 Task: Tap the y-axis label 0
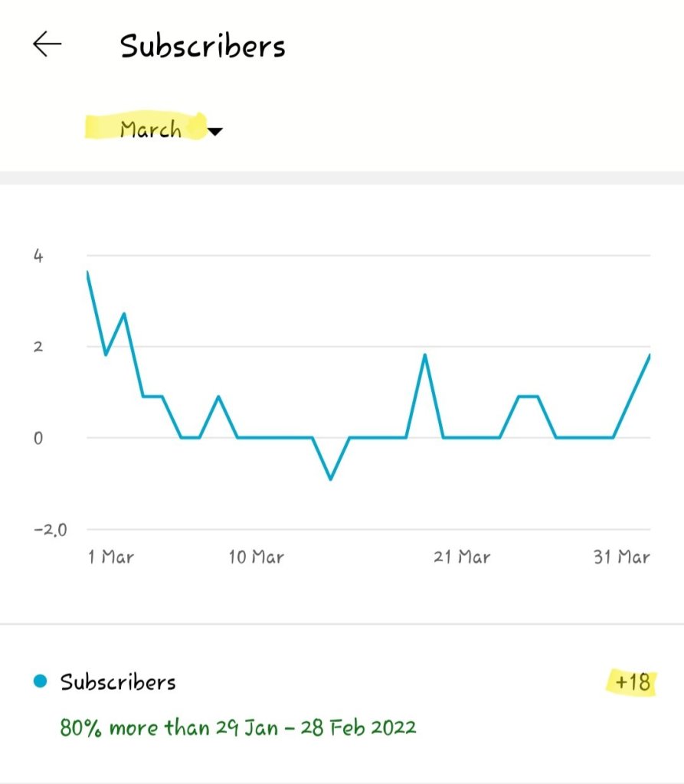[x=38, y=438]
